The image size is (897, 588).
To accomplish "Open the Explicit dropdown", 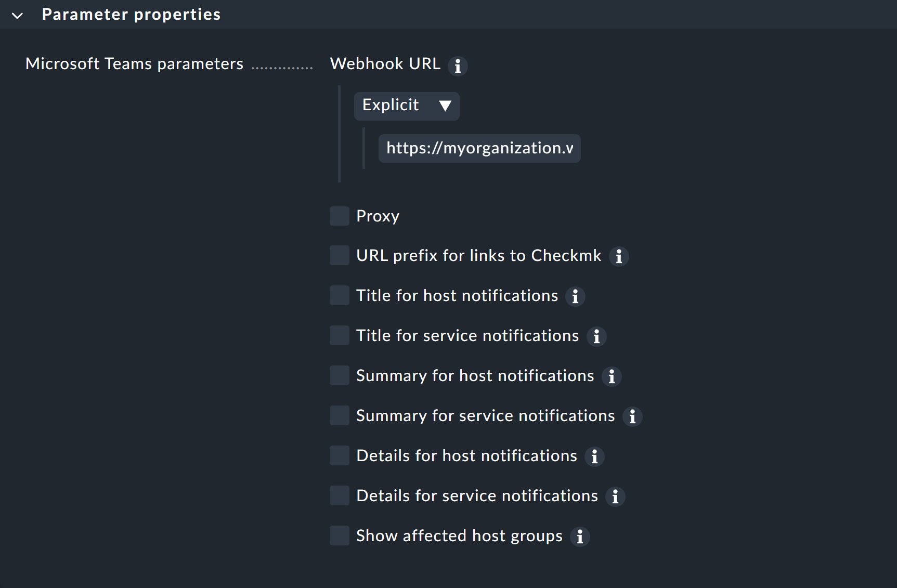I will [x=407, y=106].
